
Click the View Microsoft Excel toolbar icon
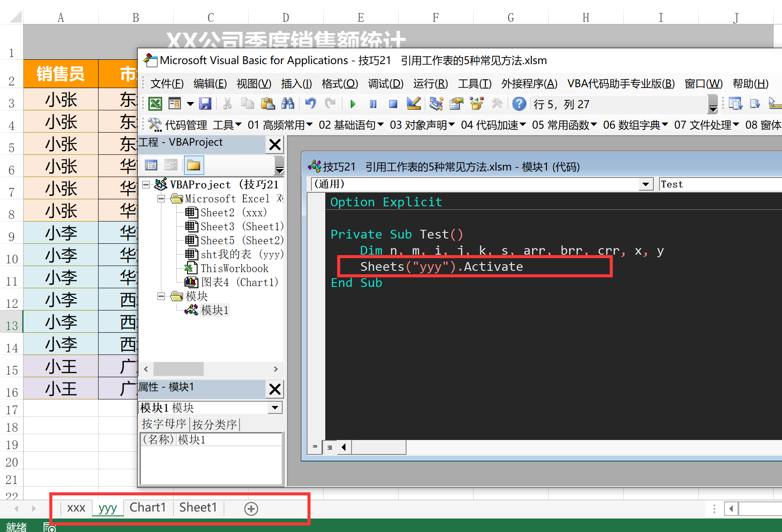pyautogui.click(x=155, y=104)
